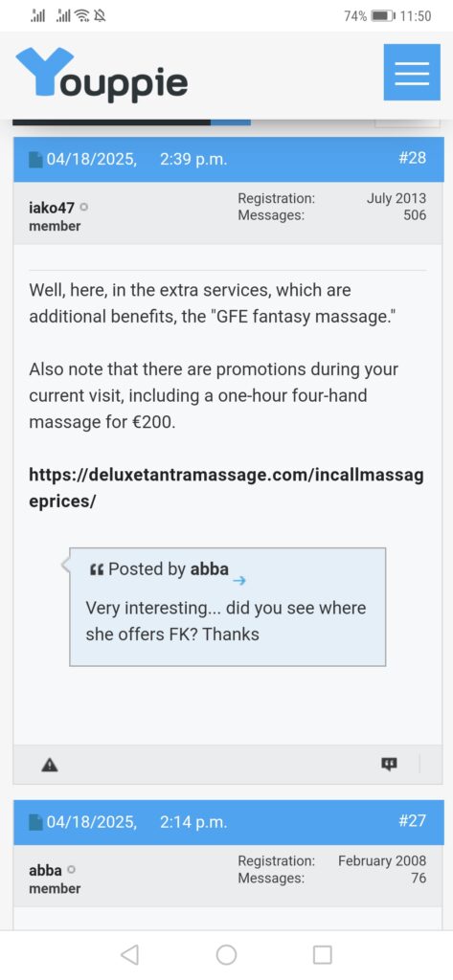The width and height of the screenshot is (453, 980).
Task: Tap the quoted text block from abba
Action: pyautogui.click(x=228, y=607)
